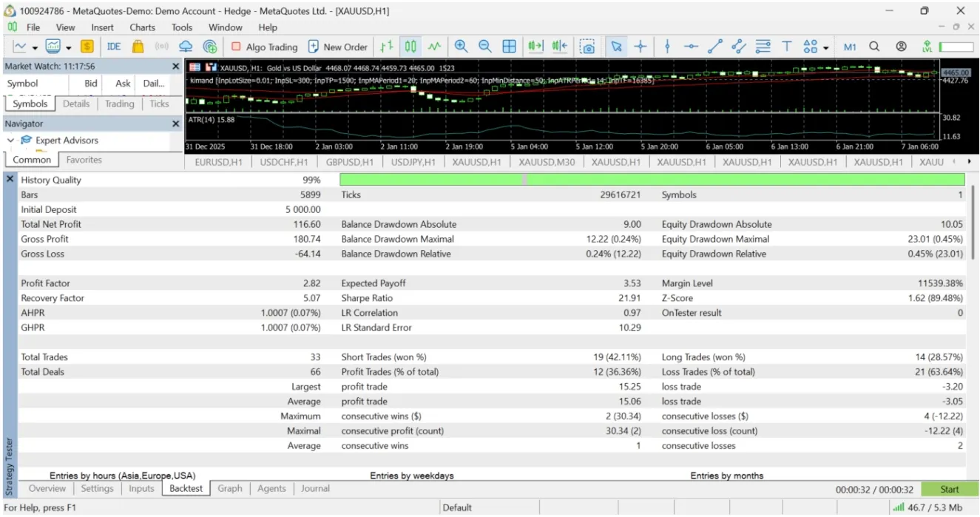The image size is (980, 517).
Task: Open the EURUSD,H1 chart tab
Action: [219, 162]
